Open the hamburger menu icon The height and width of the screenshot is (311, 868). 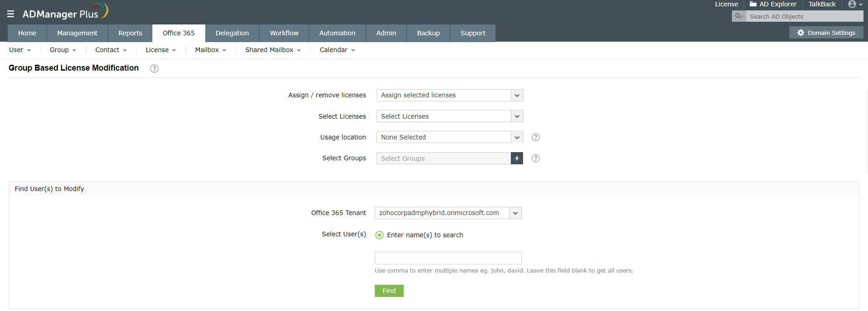tap(11, 14)
